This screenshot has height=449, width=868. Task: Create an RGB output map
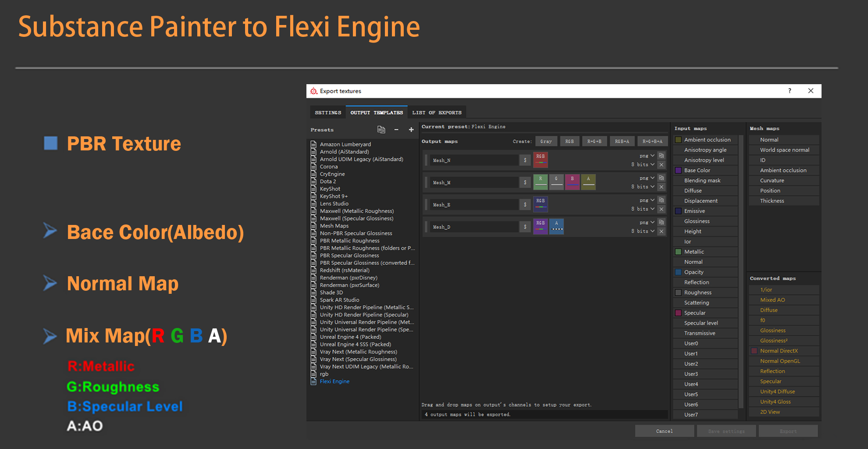click(569, 141)
